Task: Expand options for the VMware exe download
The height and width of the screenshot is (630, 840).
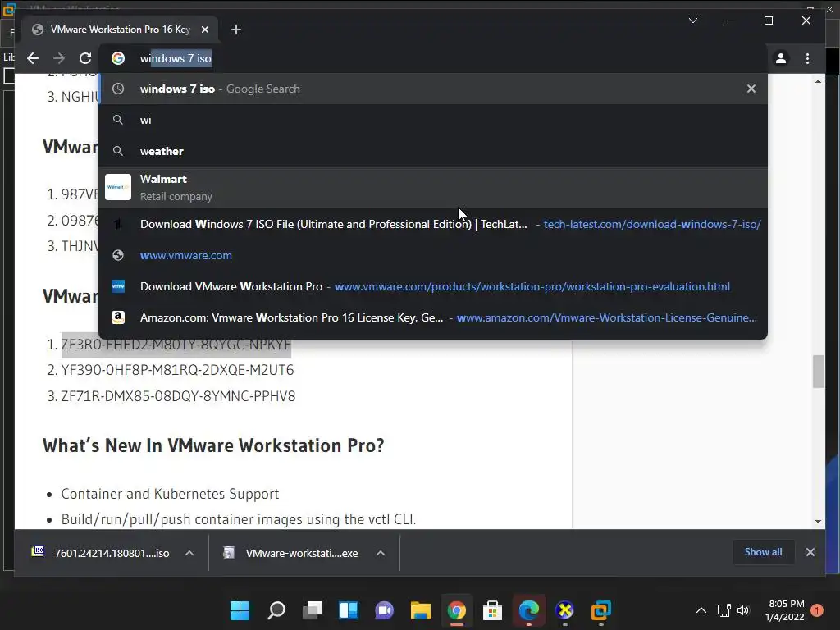Action: click(381, 553)
